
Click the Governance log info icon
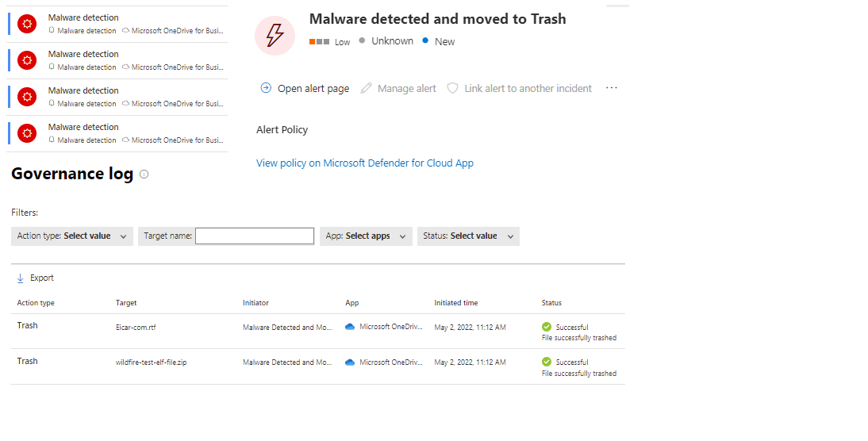(x=144, y=174)
